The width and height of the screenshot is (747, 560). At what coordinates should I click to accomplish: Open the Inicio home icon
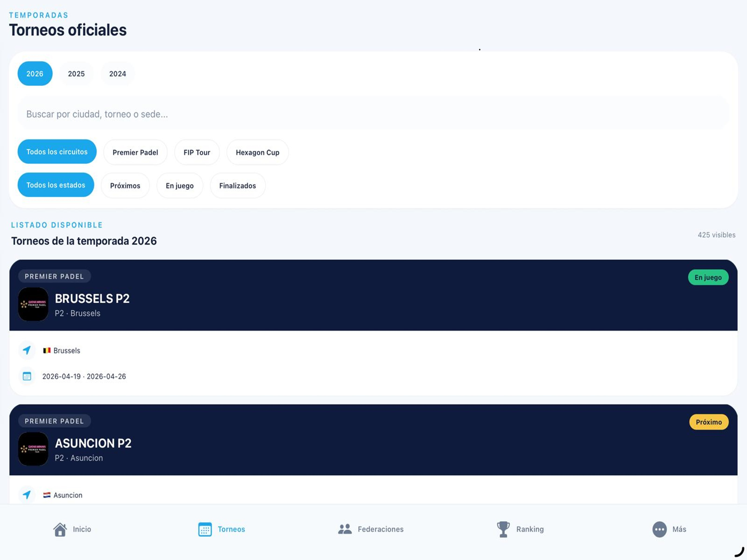[x=60, y=529]
